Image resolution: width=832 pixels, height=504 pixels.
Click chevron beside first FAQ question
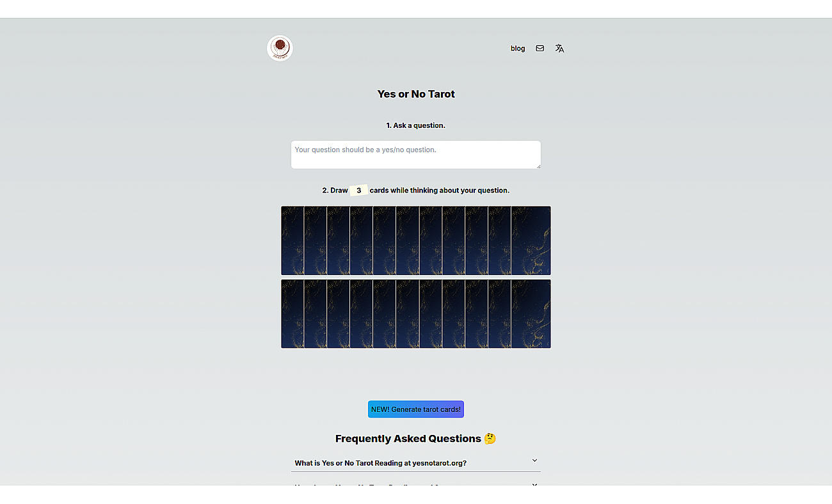pos(535,461)
